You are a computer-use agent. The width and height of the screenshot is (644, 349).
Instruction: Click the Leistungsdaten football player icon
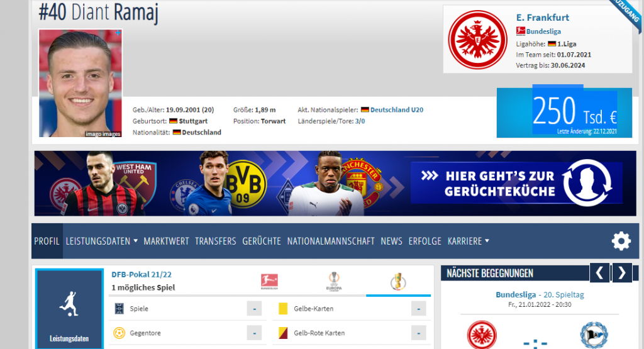click(x=69, y=304)
